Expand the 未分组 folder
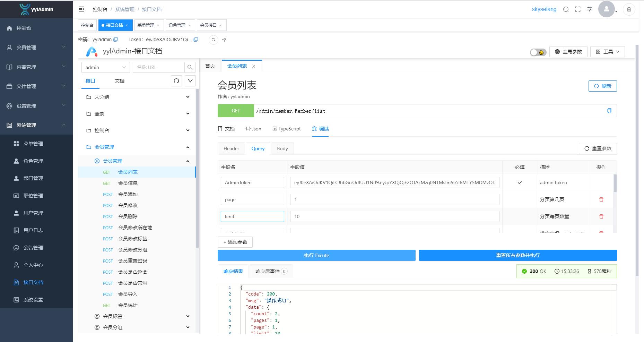 188,97
